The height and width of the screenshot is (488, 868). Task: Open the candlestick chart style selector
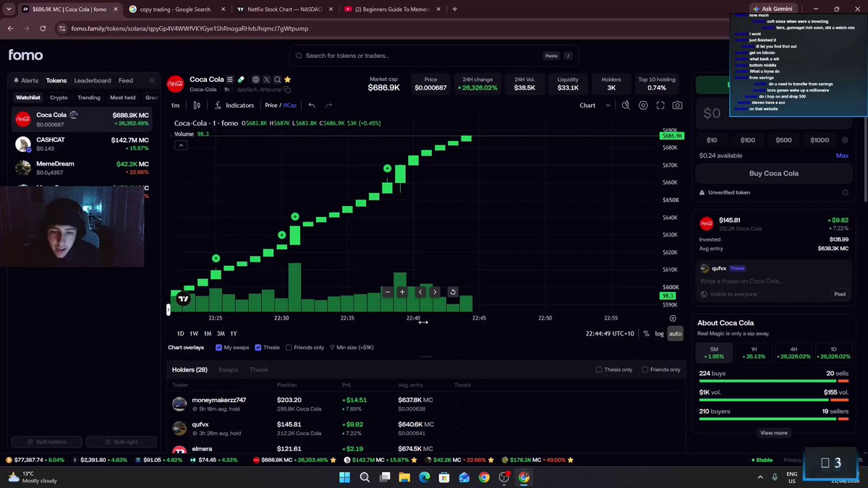click(x=197, y=106)
